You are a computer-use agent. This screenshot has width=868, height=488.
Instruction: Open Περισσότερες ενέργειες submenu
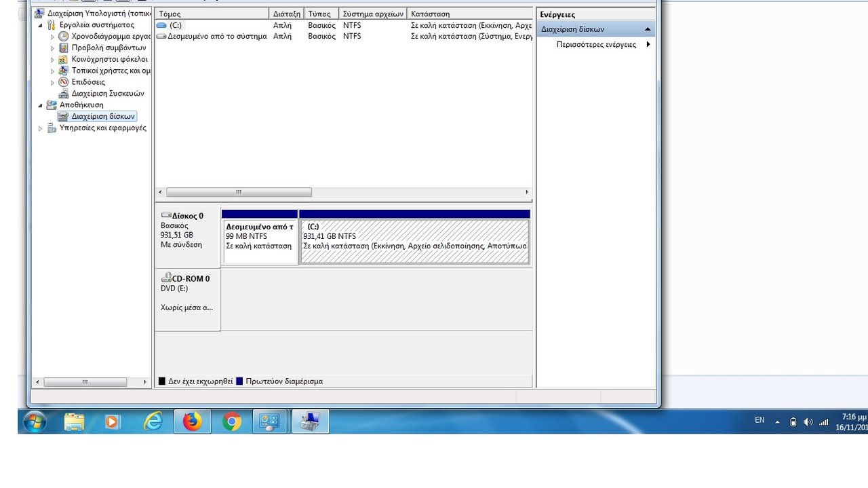(x=648, y=45)
